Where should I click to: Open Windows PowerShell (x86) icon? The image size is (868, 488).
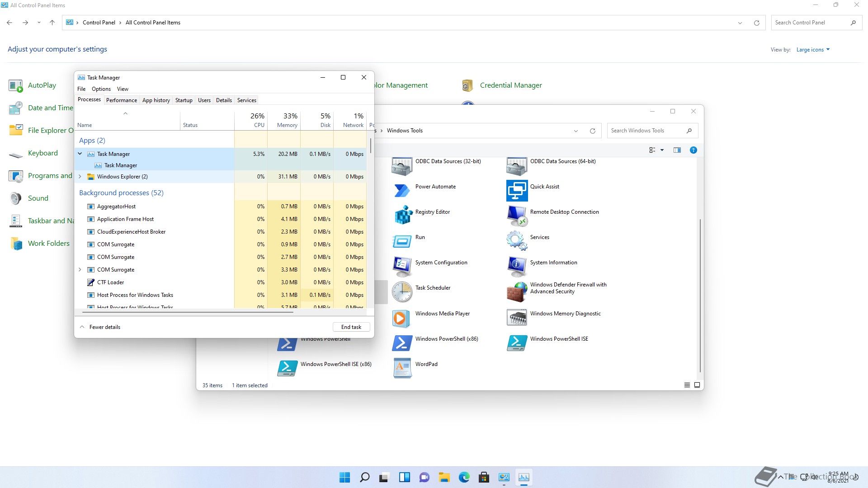point(402,343)
